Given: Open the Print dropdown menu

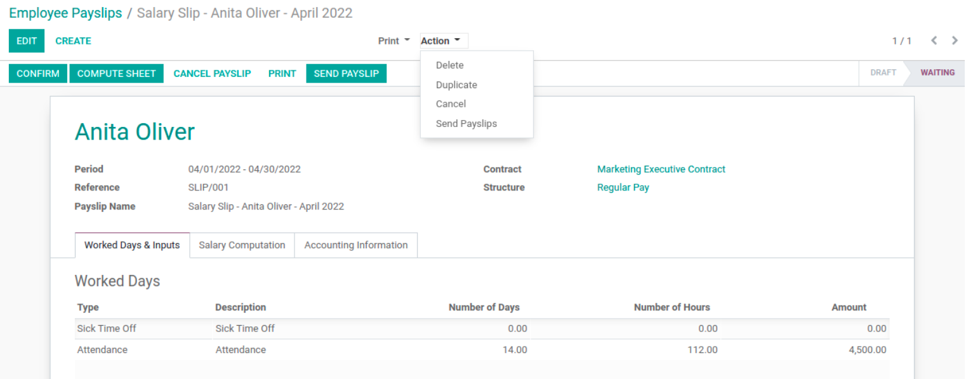Looking at the screenshot, I should pyautogui.click(x=394, y=41).
